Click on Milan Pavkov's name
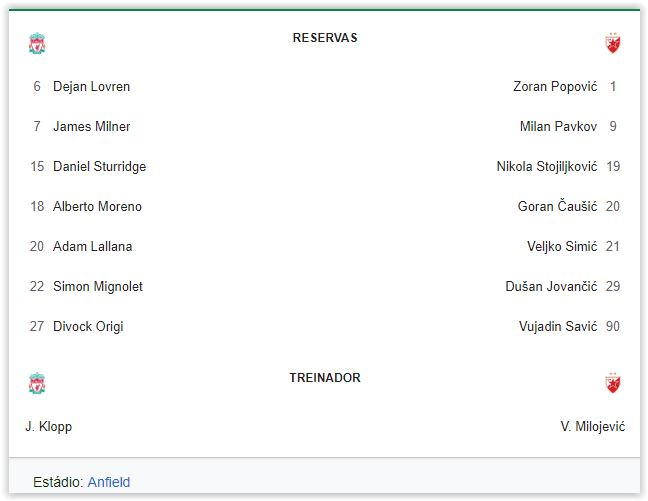This screenshot has height=501, width=648. [x=558, y=126]
